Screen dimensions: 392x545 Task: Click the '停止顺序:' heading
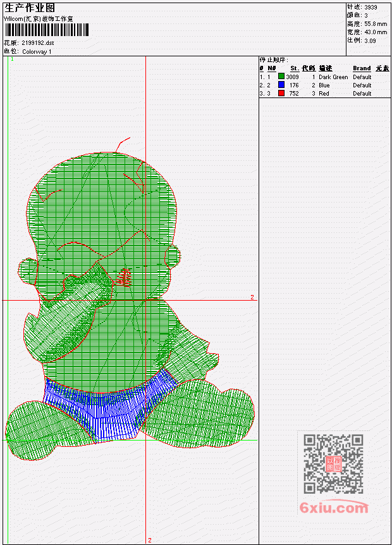274,60
